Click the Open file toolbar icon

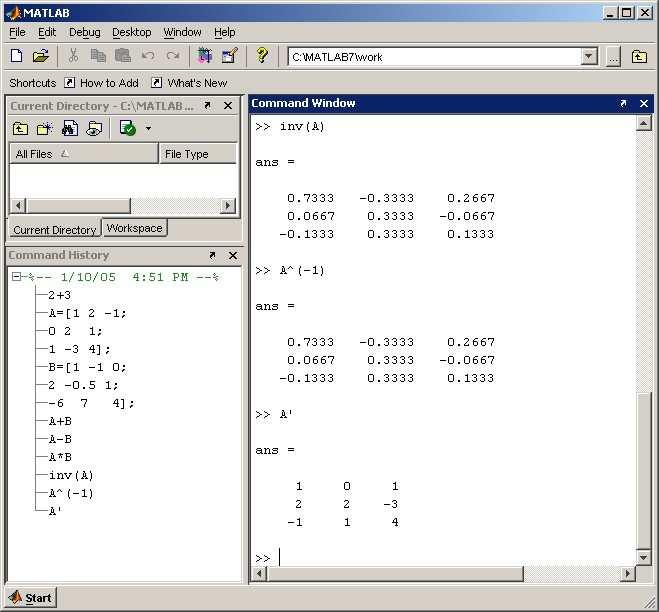(x=41, y=55)
